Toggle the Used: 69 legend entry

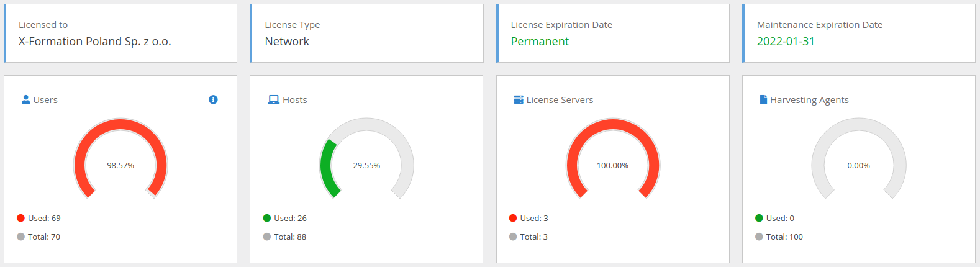(39, 218)
